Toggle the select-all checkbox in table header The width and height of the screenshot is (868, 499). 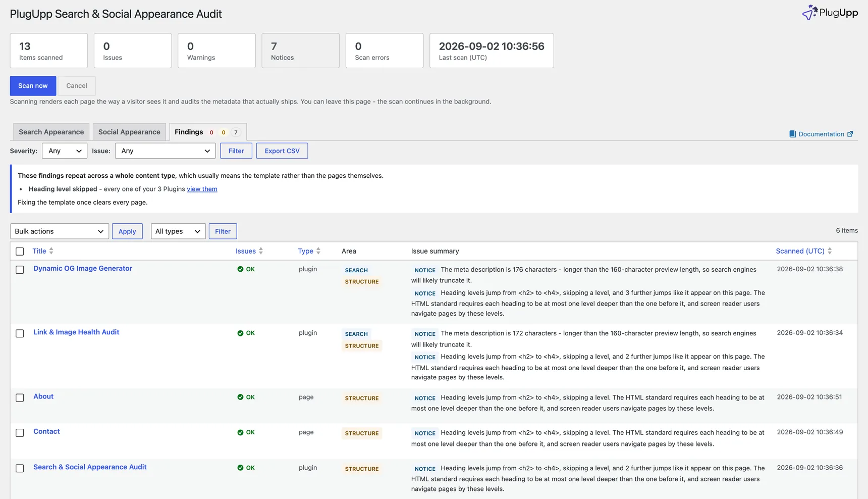pyautogui.click(x=20, y=252)
